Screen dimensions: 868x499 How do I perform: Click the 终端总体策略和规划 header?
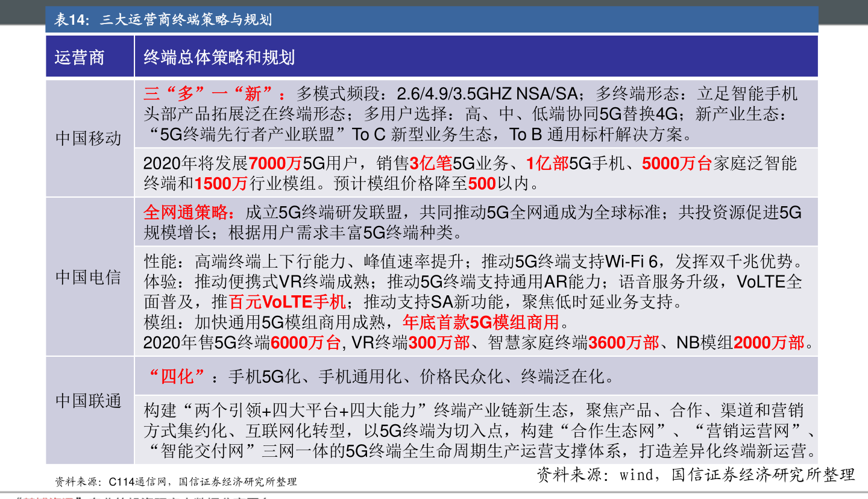(219, 57)
